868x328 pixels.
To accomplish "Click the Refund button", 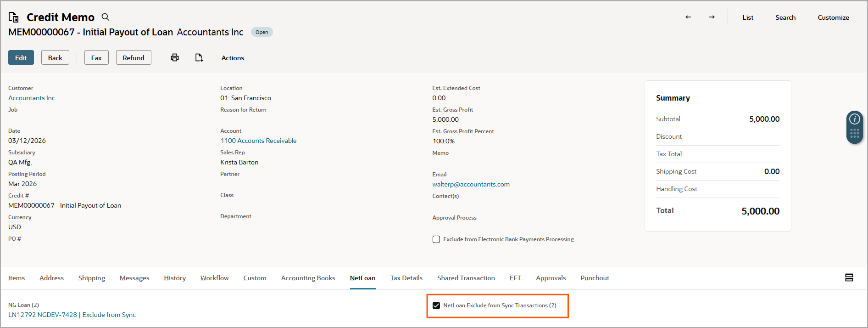I will coord(134,58).
